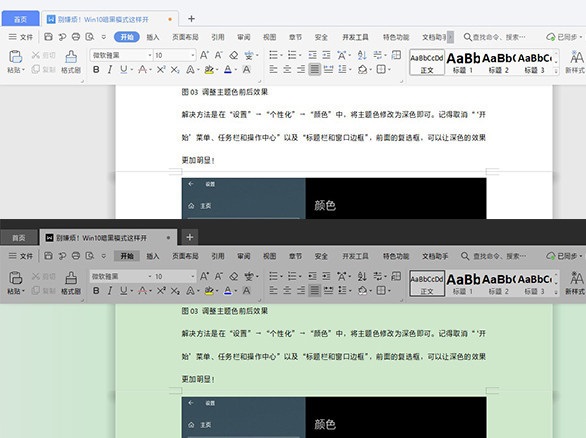The height and width of the screenshot is (438, 586).
Task: Select the 正文 style box in the dark-theme window
Action: [427, 283]
